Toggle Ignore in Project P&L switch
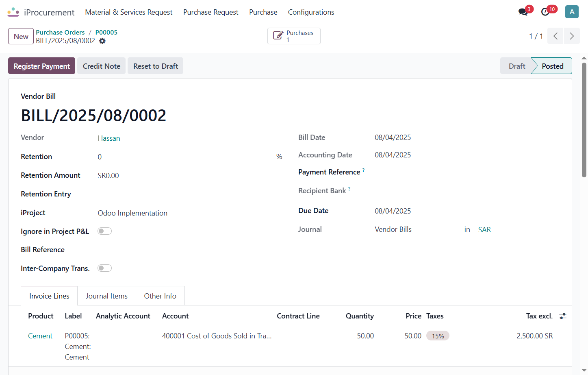This screenshot has width=588, height=375. (104, 231)
